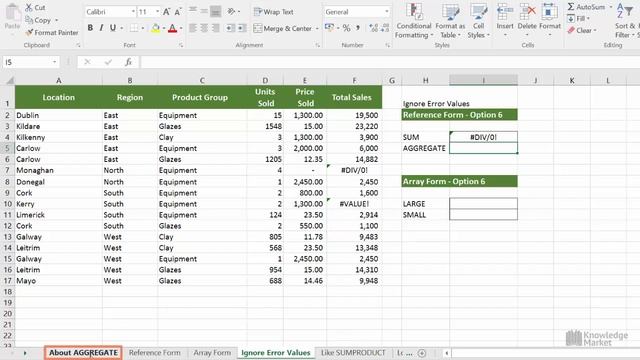Open the font color dropdown arrow
The width and height of the screenshot is (640, 360).
[181, 28]
